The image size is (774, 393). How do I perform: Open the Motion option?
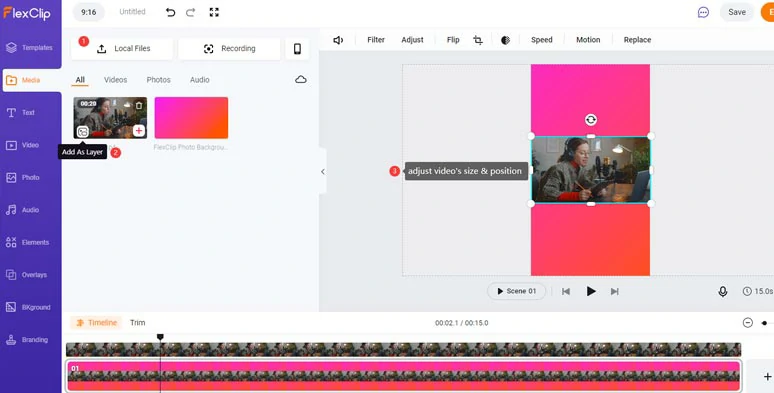588,40
